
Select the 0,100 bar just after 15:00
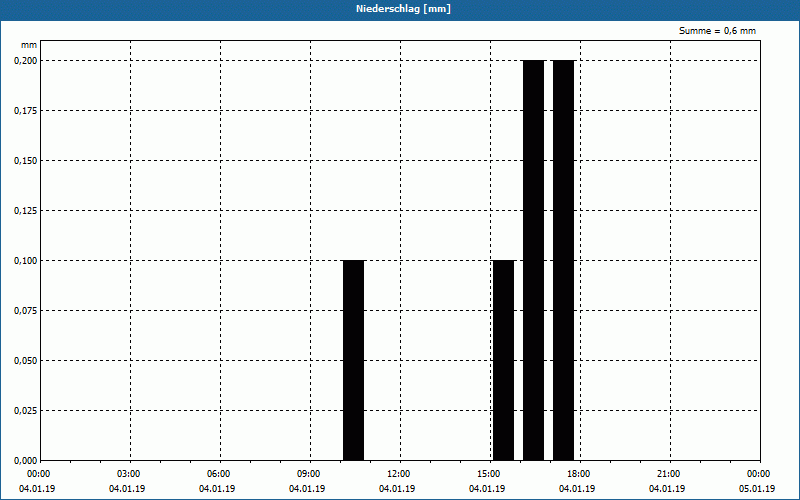(504, 360)
